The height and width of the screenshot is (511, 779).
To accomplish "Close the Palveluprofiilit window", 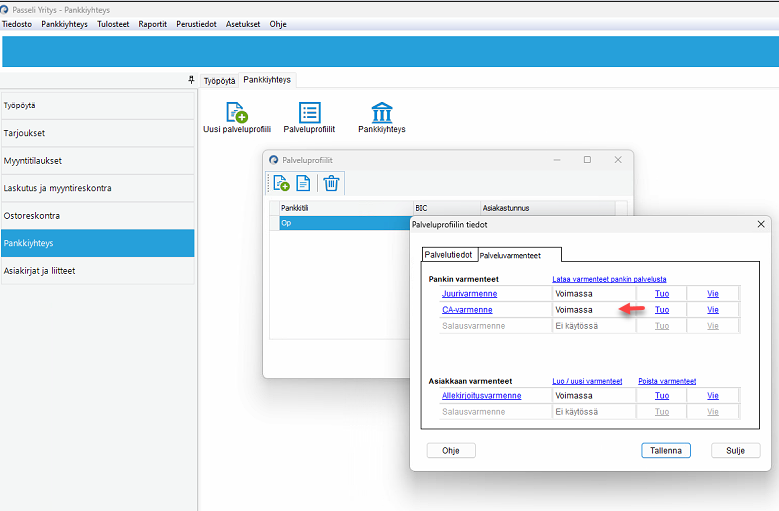I will point(618,159).
